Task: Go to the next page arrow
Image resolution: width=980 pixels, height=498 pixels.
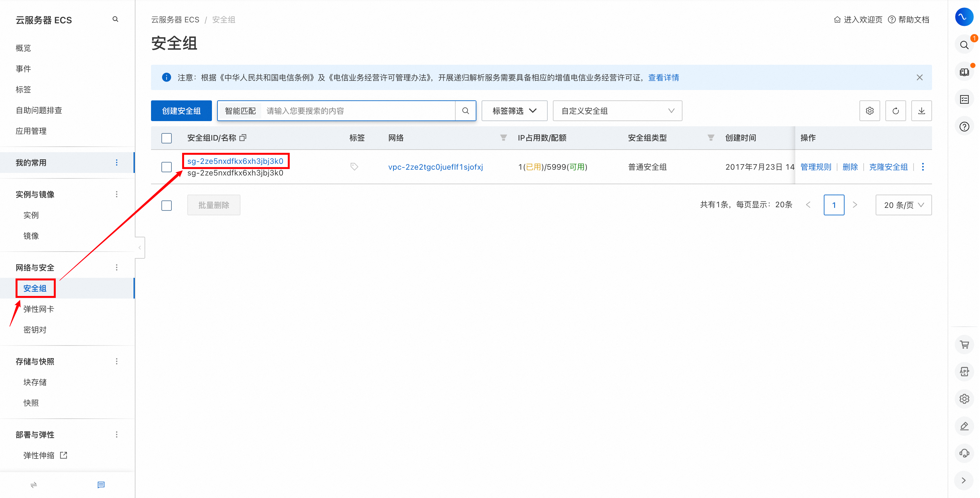Action: click(855, 205)
